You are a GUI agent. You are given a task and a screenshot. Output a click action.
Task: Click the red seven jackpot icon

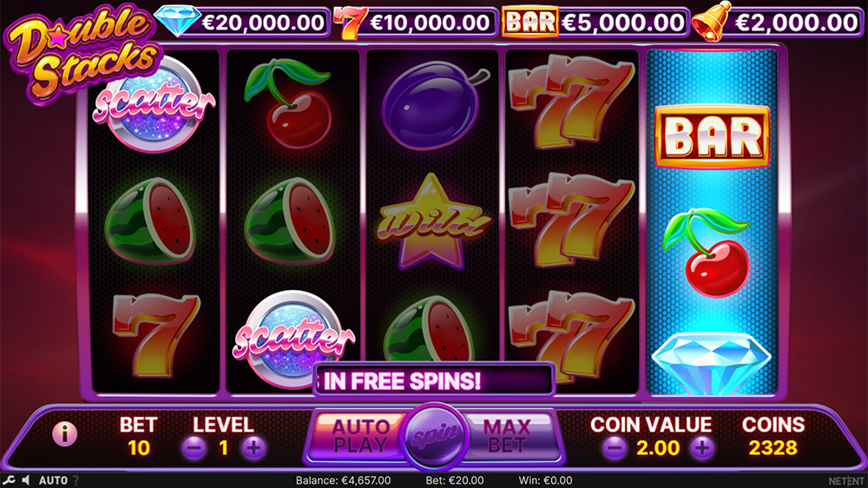[x=350, y=23]
